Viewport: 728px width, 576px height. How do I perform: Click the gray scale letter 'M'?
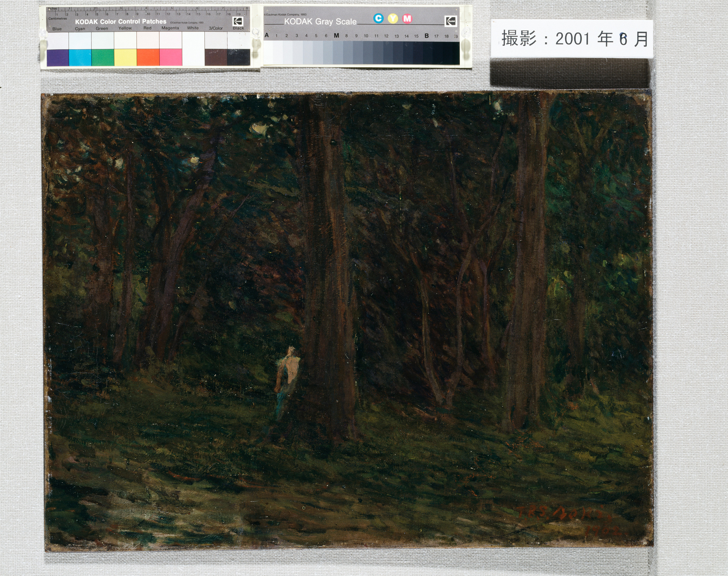coord(336,35)
